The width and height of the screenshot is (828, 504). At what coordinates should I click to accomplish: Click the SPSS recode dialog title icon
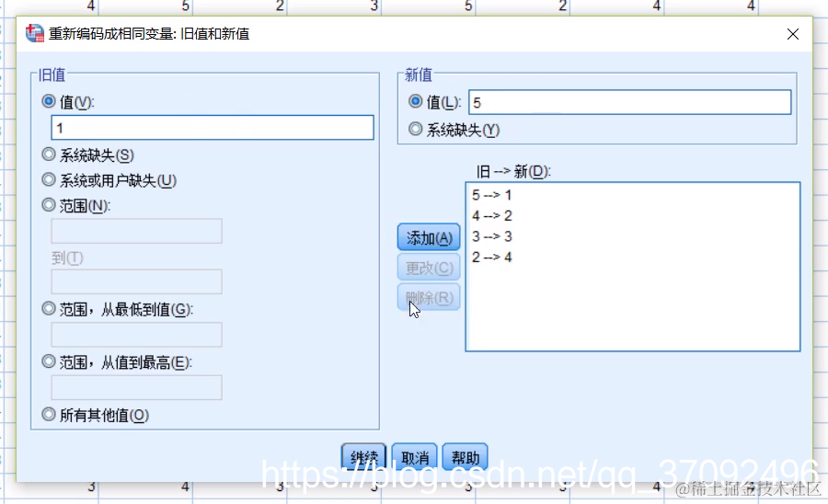click(35, 33)
